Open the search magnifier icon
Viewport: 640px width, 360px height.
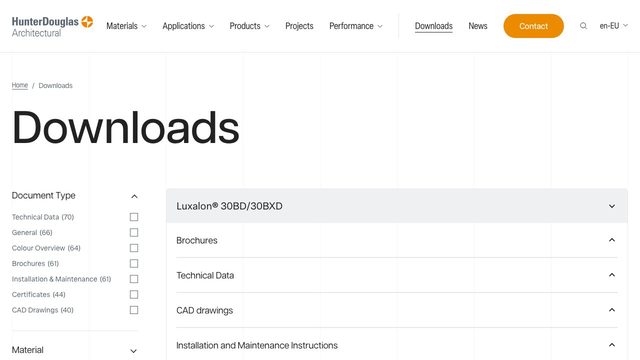click(x=583, y=26)
